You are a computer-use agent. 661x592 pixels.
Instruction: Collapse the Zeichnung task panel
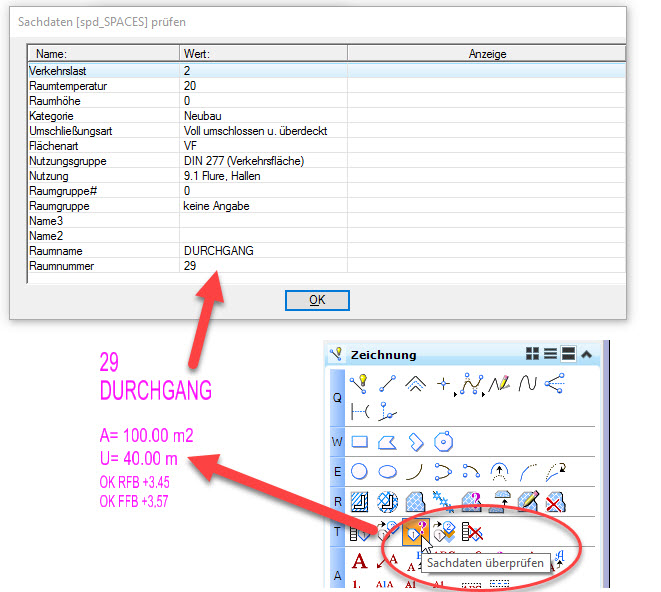[x=586, y=354]
